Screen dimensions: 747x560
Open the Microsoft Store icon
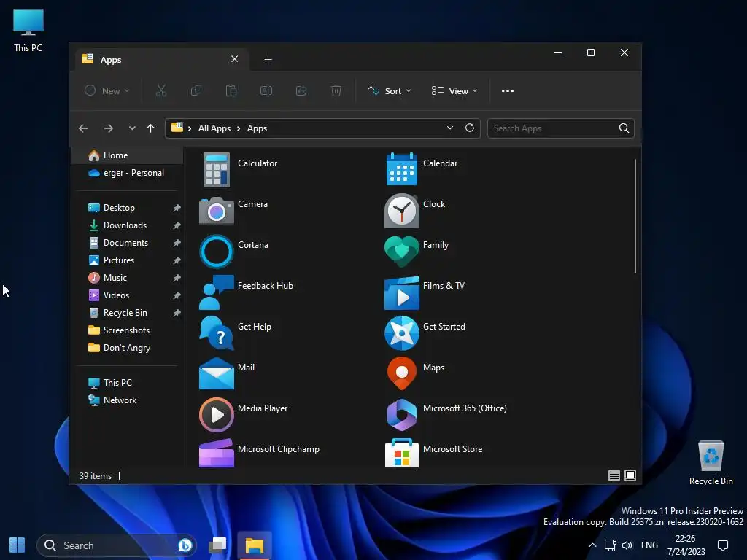pos(402,454)
